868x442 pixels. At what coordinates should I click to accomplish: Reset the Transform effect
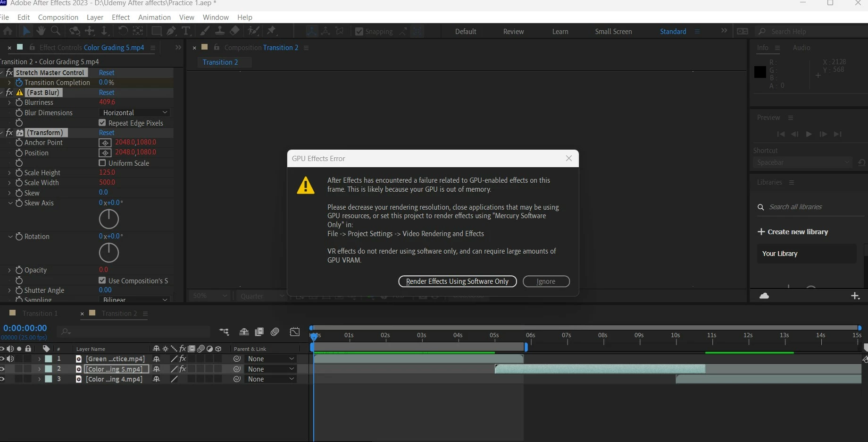tap(107, 133)
